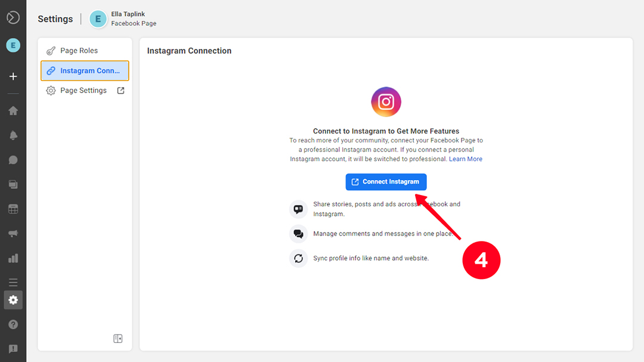Viewport: 644px width, 362px height.
Task: Click the Settings gear icon in sidebar
Action: 13,300
